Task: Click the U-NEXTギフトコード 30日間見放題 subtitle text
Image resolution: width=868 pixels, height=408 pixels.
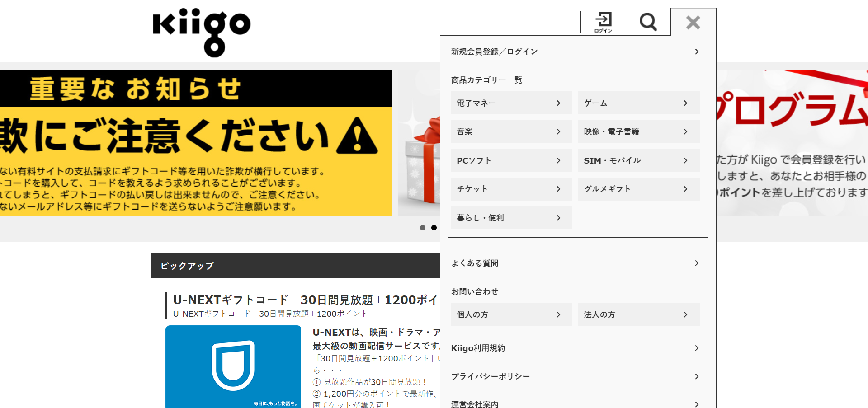Action: [270, 314]
